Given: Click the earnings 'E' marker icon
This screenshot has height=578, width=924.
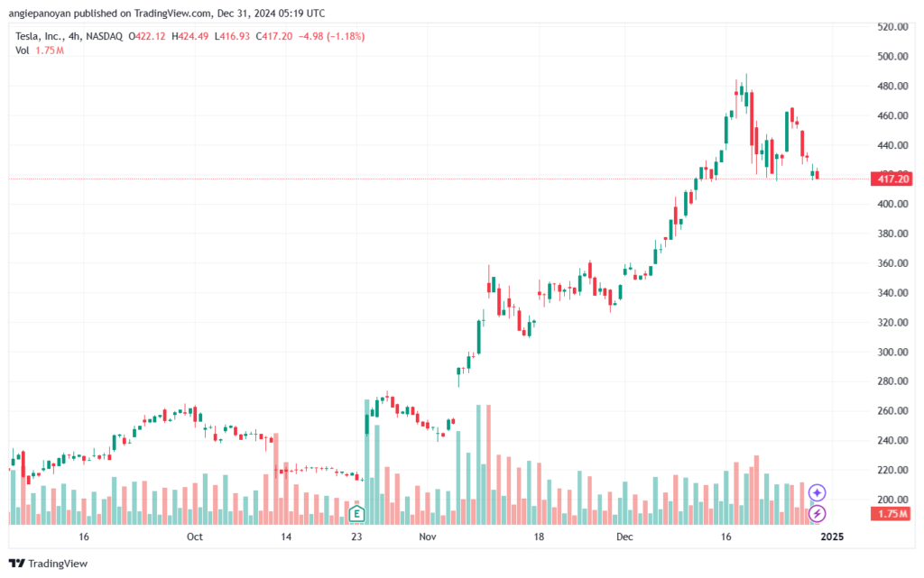Looking at the screenshot, I should pyautogui.click(x=356, y=514).
